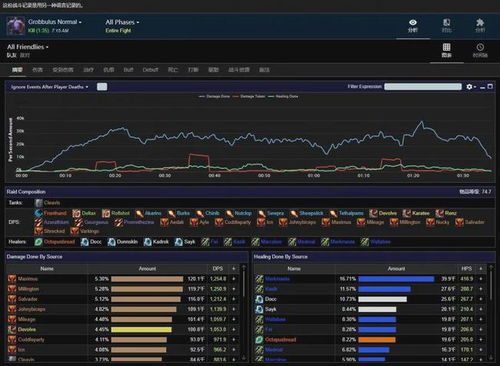Viewport: 500px width, 366px height.
Task: Open the eye-shaped analyze view icon
Action: [413, 22]
